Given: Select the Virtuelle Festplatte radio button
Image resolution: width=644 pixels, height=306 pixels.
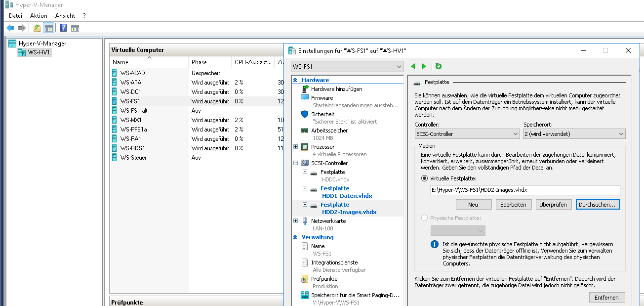Looking at the screenshot, I should click(424, 178).
